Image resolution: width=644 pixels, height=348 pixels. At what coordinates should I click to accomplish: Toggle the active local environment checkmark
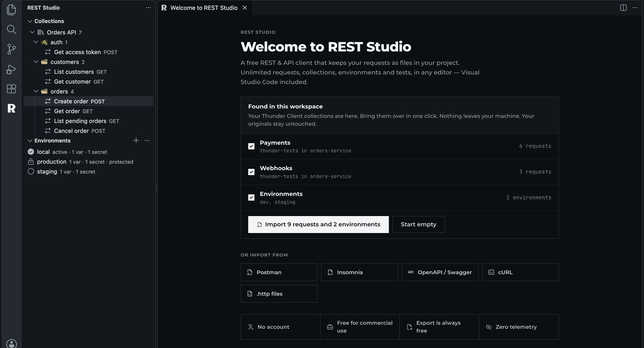(31, 152)
